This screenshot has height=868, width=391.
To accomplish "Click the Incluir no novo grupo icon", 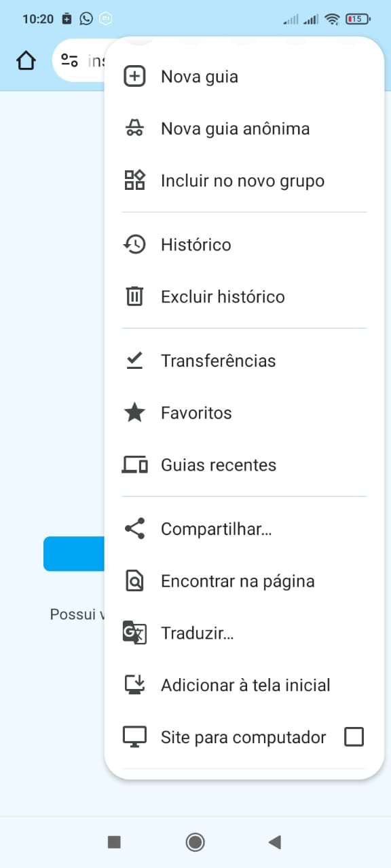I will point(135,180).
